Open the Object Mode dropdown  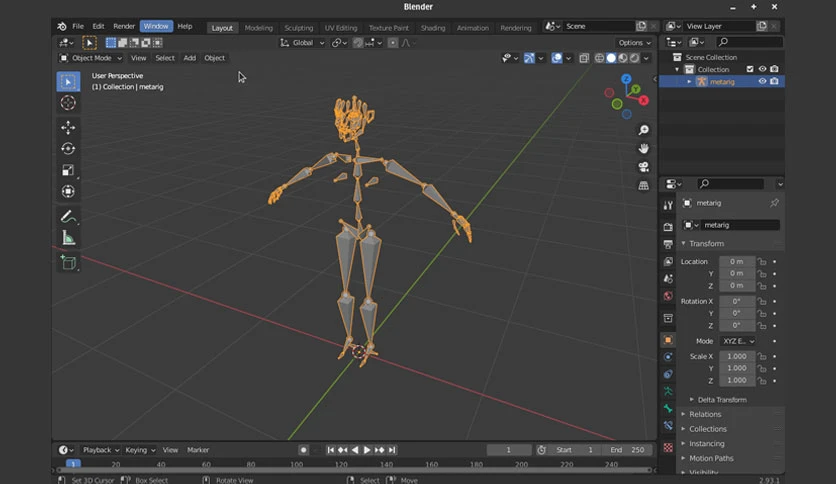pos(91,58)
